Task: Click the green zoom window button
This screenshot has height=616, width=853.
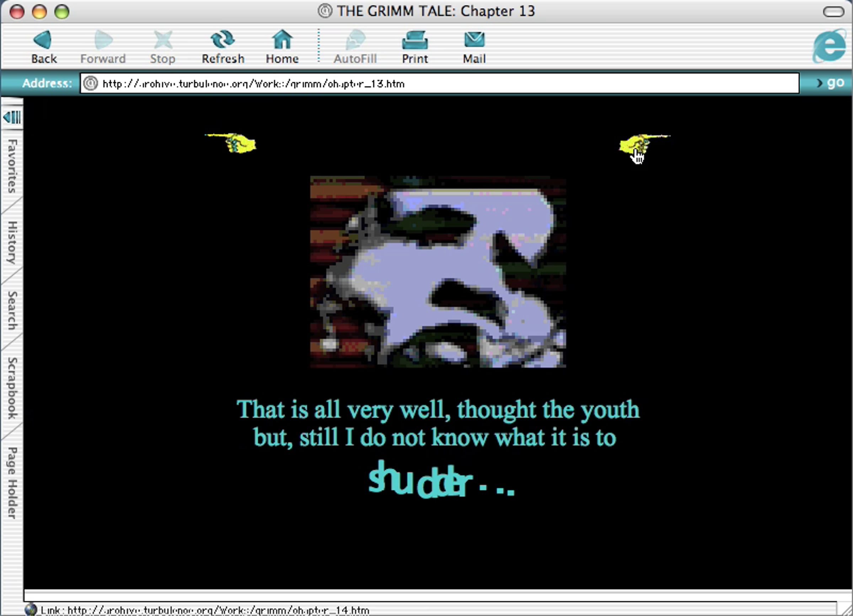Action: (x=62, y=12)
